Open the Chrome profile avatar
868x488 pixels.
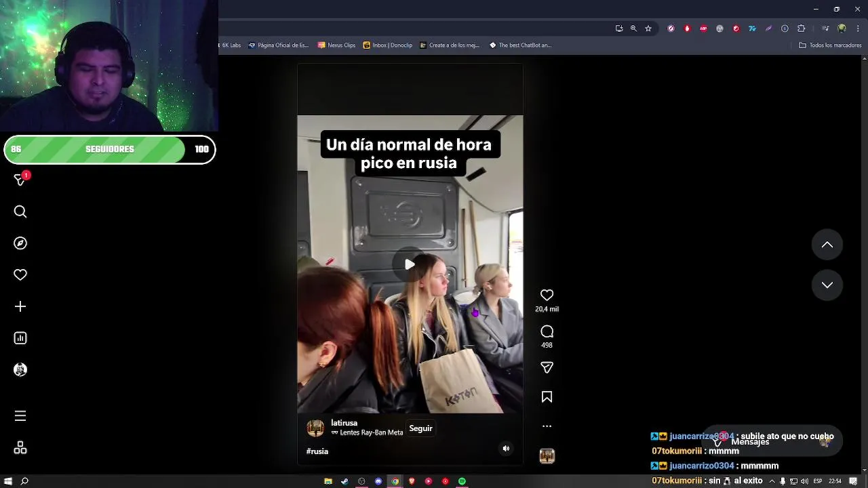[x=842, y=28]
